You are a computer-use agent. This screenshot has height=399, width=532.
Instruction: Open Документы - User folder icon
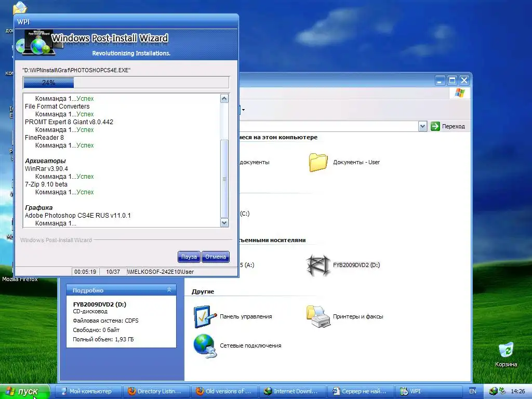tap(318, 163)
